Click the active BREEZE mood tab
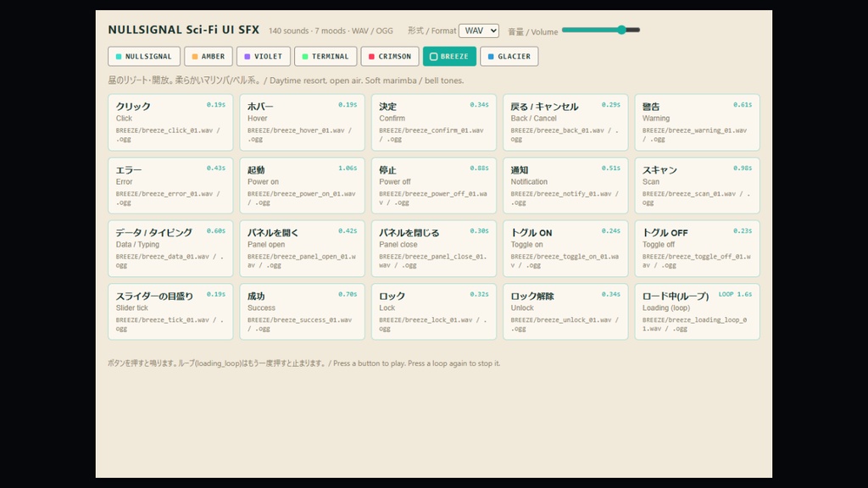Viewport: 868px width, 488px height. pyautogui.click(x=449, y=57)
